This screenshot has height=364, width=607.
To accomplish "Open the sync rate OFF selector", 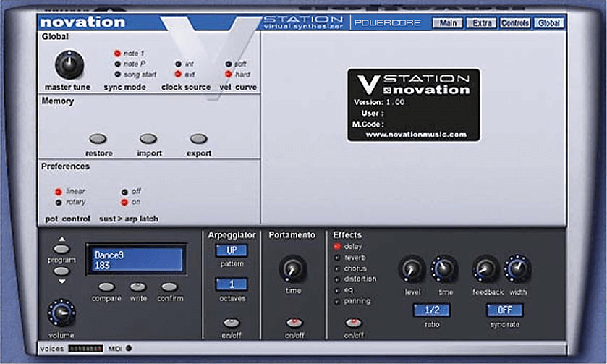I will point(505,310).
